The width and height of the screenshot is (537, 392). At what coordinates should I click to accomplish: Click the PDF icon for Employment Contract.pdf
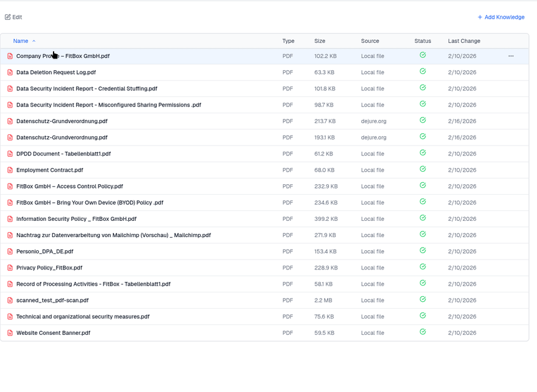10,170
